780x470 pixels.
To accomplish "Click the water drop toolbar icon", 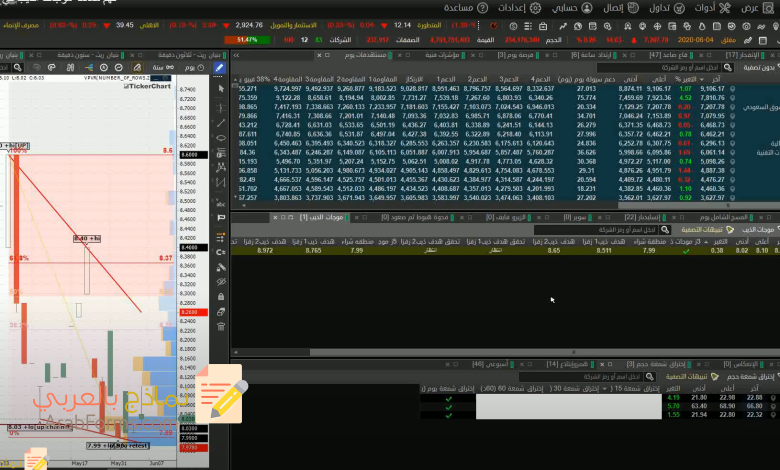I will tap(702, 26).
